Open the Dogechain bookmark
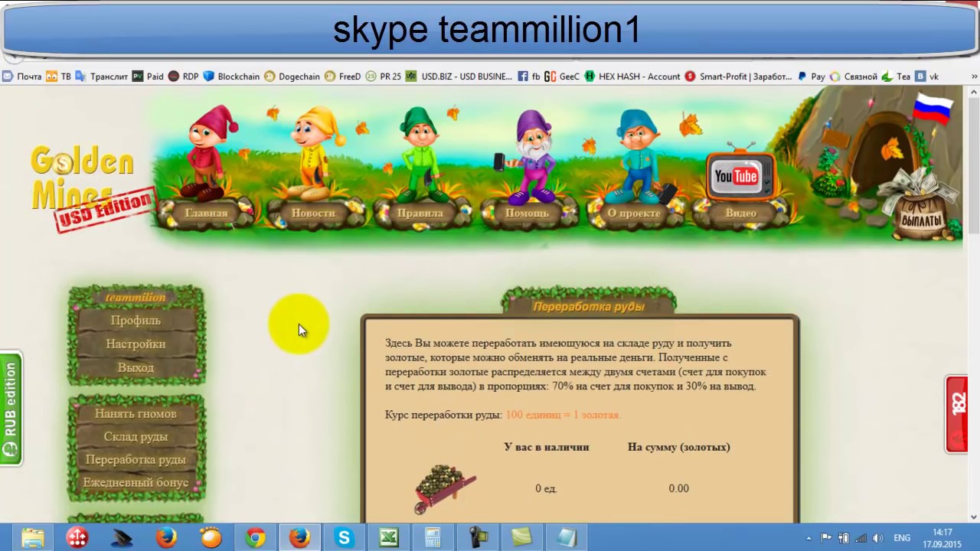Screen dimensions: 980x551 pyautogui.click(x=292, y=77)
